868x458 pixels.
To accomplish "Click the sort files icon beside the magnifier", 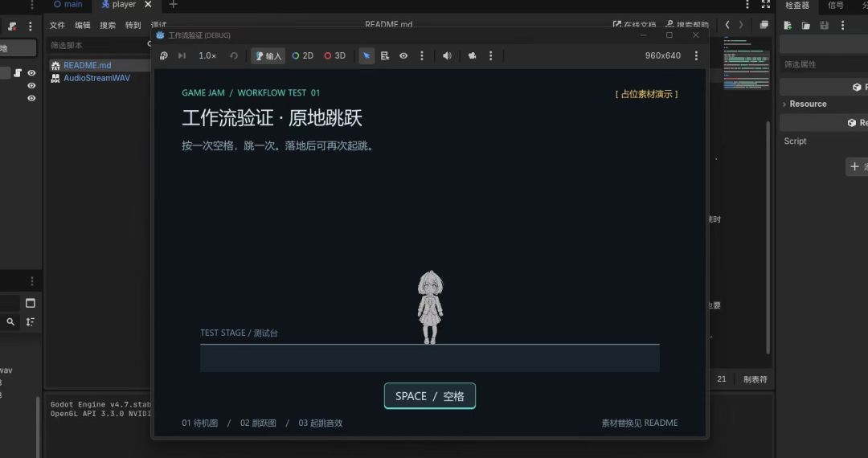I will (30, 322).
